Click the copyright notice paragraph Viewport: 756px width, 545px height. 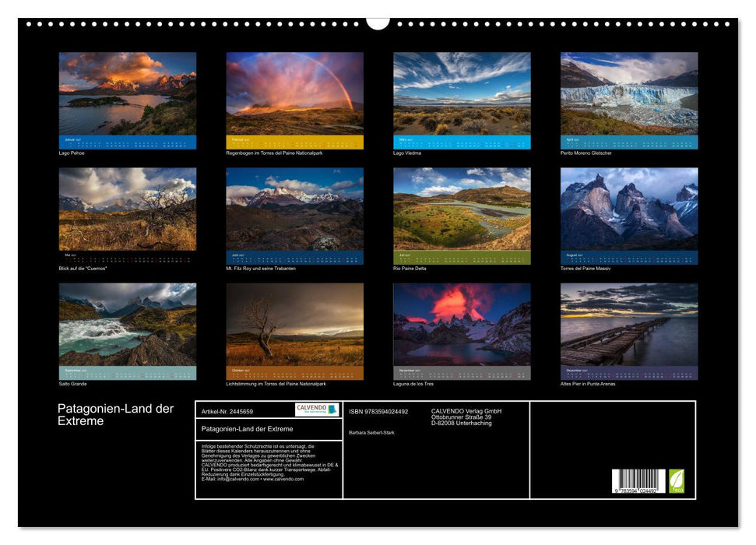click(x=270, y=462)
